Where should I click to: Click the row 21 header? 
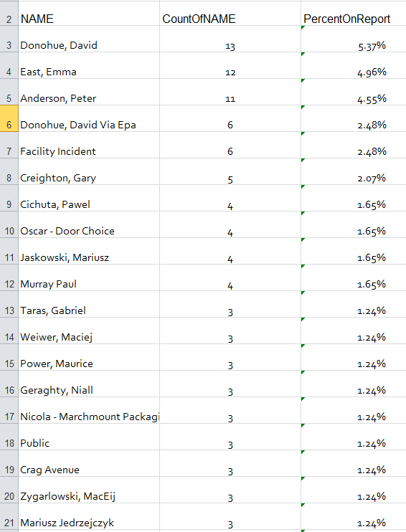click(9, 516)
